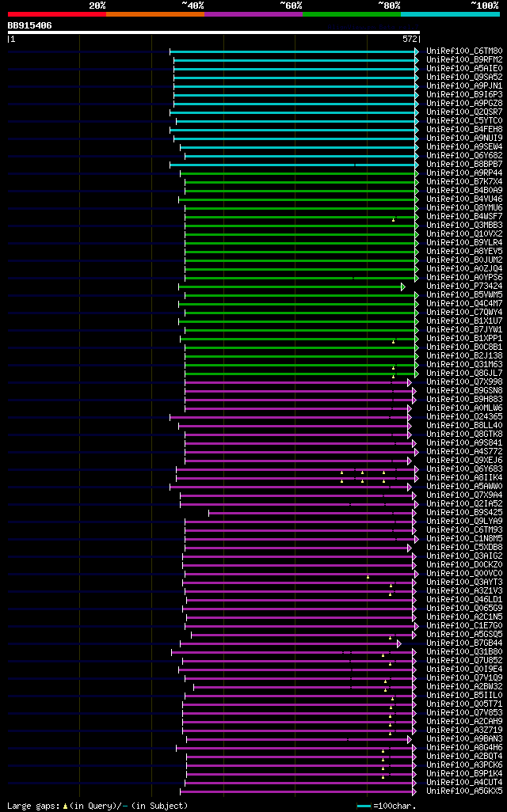The height and width of the screenshot is (812, 507).
Task: Select the UniRef100_Q6Y683 entry
Action: (x=464, y=469)
